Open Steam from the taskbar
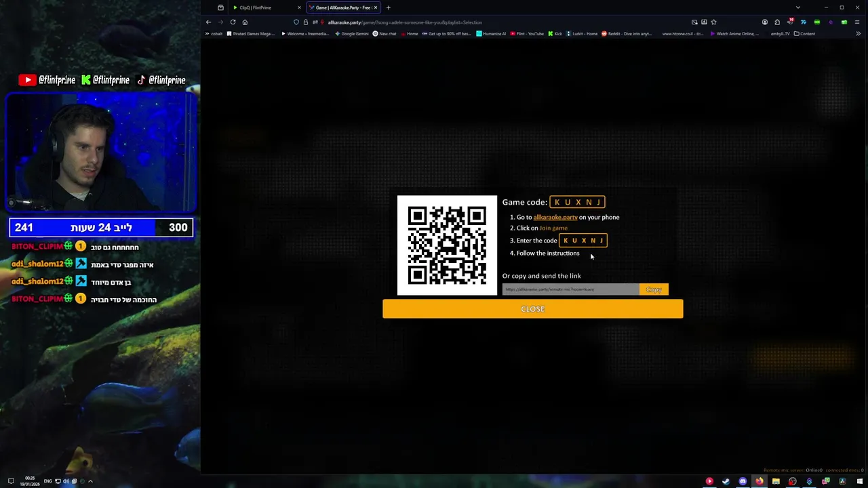 point(726,481)
